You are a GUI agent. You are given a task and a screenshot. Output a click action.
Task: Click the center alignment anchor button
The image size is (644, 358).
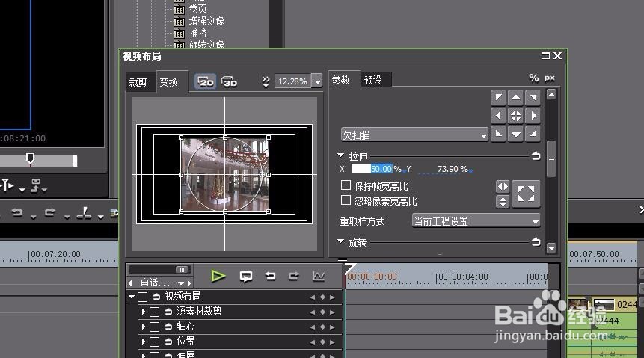pos(515,116)
